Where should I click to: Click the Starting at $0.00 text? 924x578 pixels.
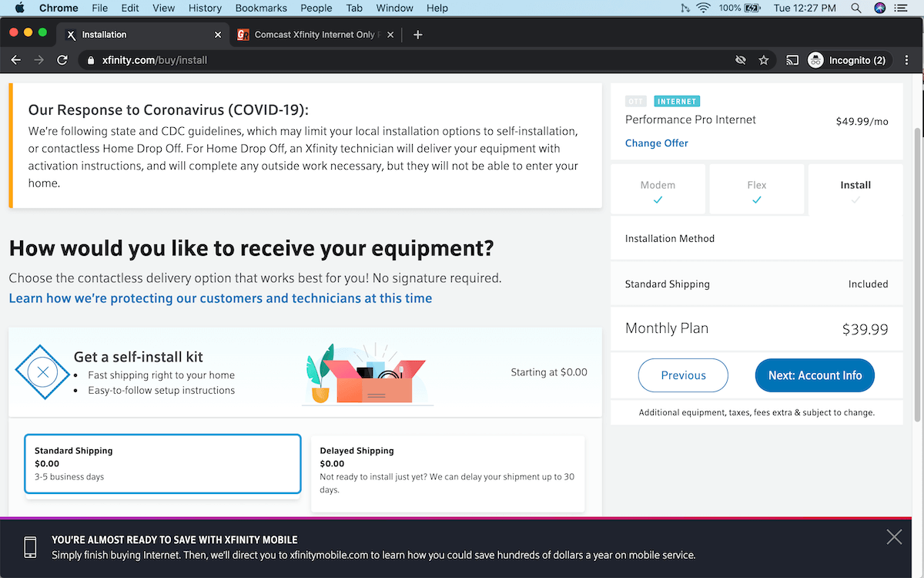tap(549, 372)
